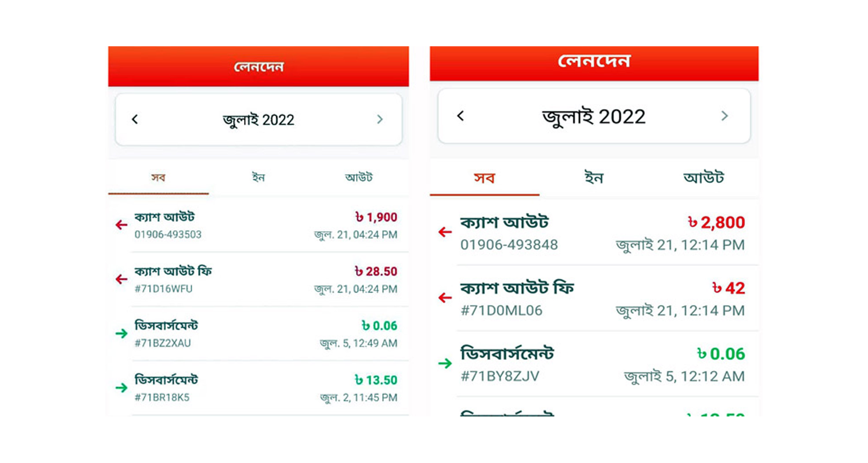Go to next month in right panel
The width and height of the screenshot is (868, 463).
(x=724, y=116)
